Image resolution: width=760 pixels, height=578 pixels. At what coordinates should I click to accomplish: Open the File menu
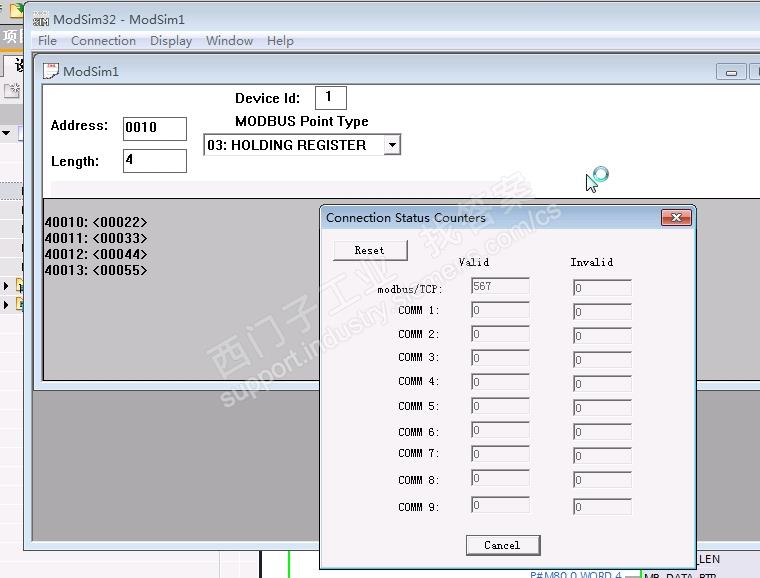pyautogui.click(x=47, y=41)
